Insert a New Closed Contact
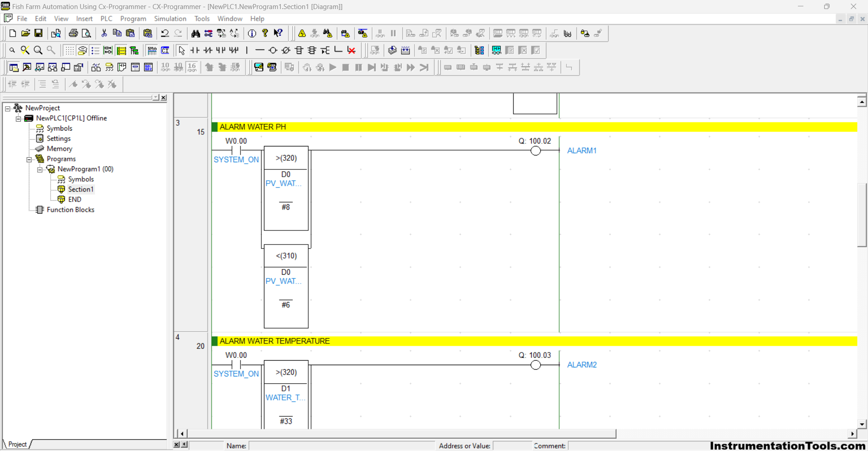 (x=208, y=50)
